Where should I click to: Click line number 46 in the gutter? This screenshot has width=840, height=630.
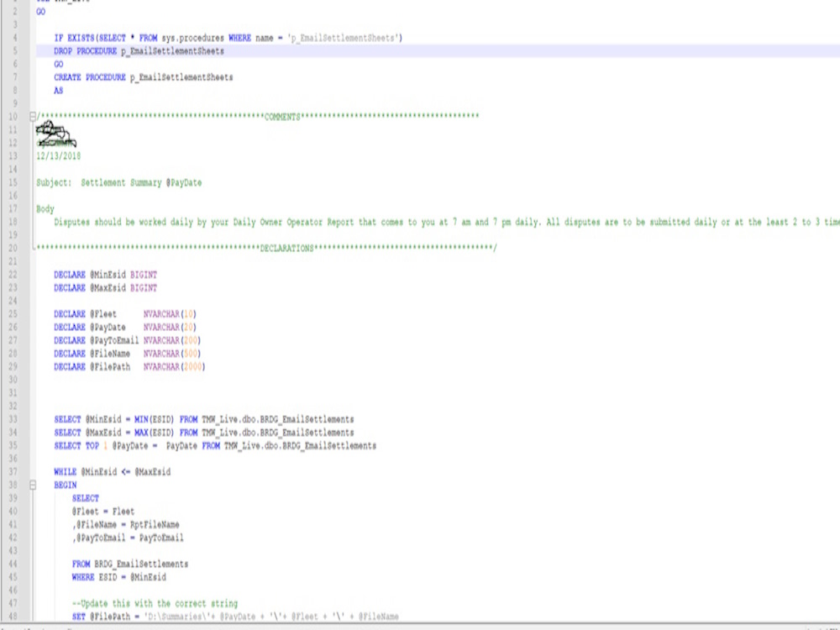coord(13,591)
